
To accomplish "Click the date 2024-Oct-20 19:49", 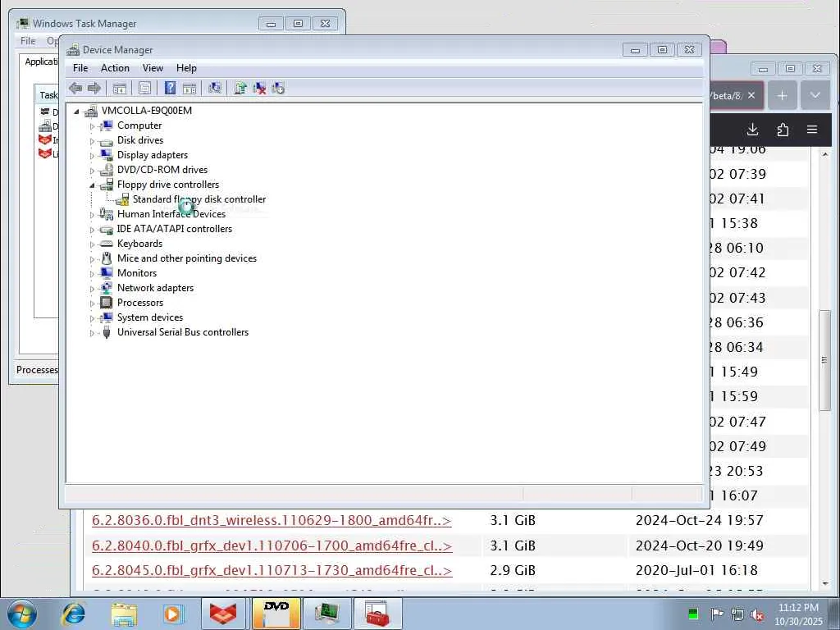I will click(x=700, y=546).
